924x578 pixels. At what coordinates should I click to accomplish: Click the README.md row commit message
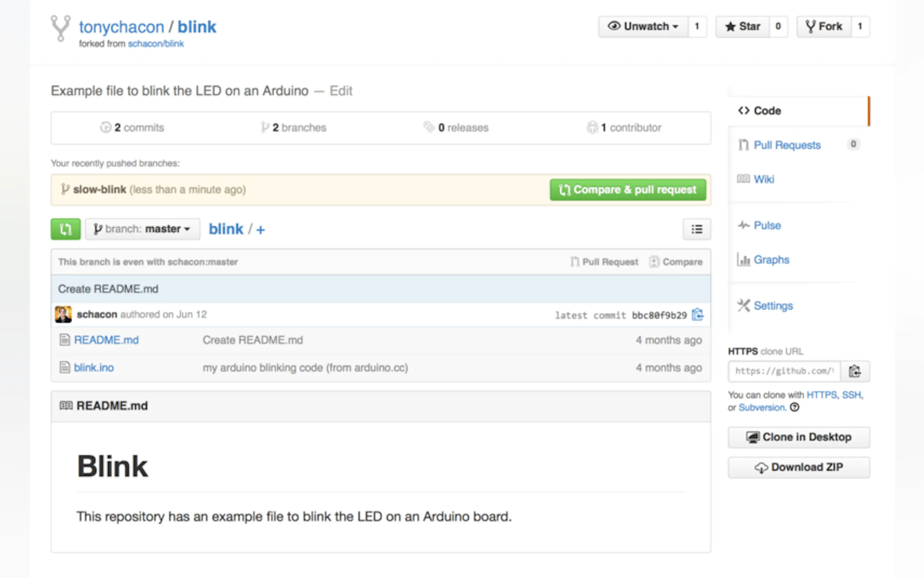click(x=253, y=340)
